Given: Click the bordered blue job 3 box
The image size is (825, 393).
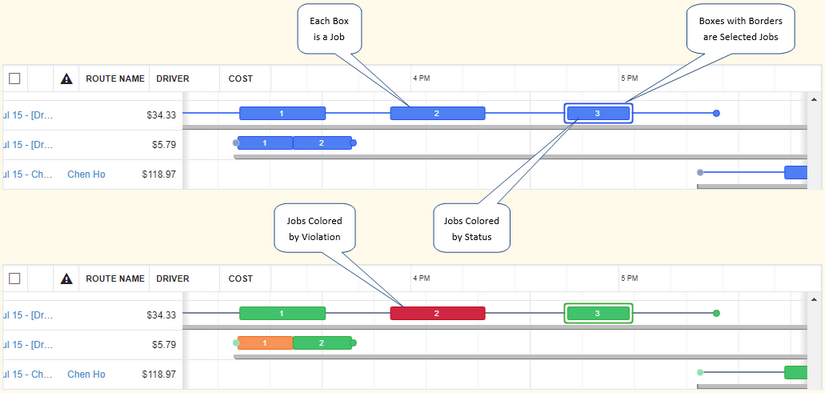Looking at the screenshot, I should coord(598,113).
